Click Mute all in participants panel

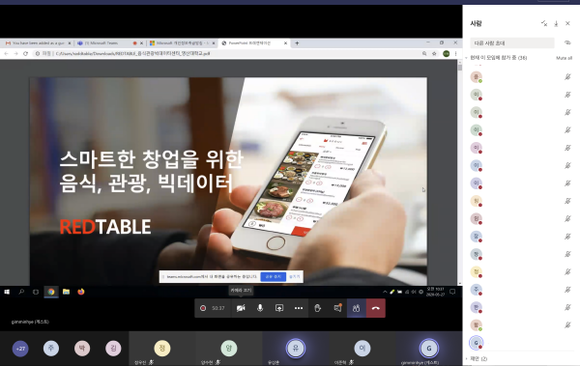tap(564, 58)
